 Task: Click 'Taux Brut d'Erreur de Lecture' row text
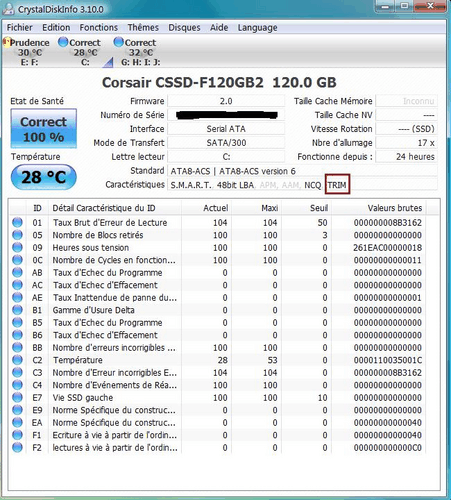(x=110, y=222)
